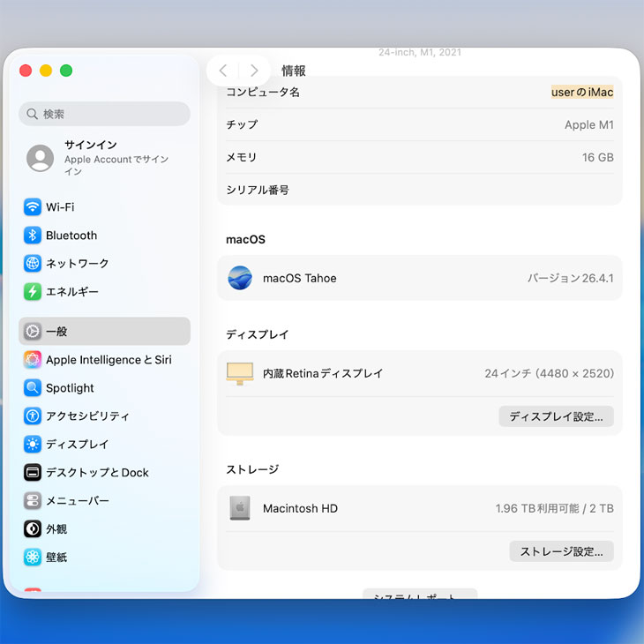
Task: Click the 検索 search field
Action: coord(104,114)
